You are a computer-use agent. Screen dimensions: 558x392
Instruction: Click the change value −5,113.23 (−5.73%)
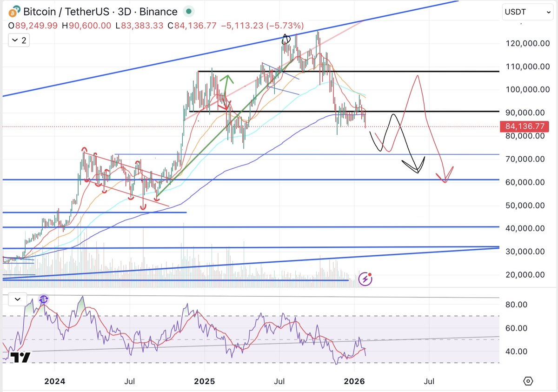[x=262, y=26]
